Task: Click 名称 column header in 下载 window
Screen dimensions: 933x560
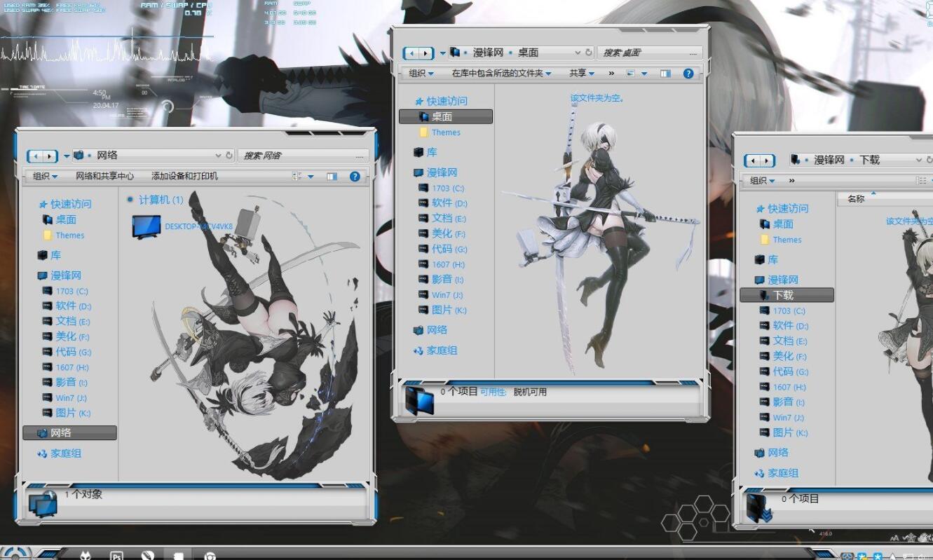Action: (856, 199)
